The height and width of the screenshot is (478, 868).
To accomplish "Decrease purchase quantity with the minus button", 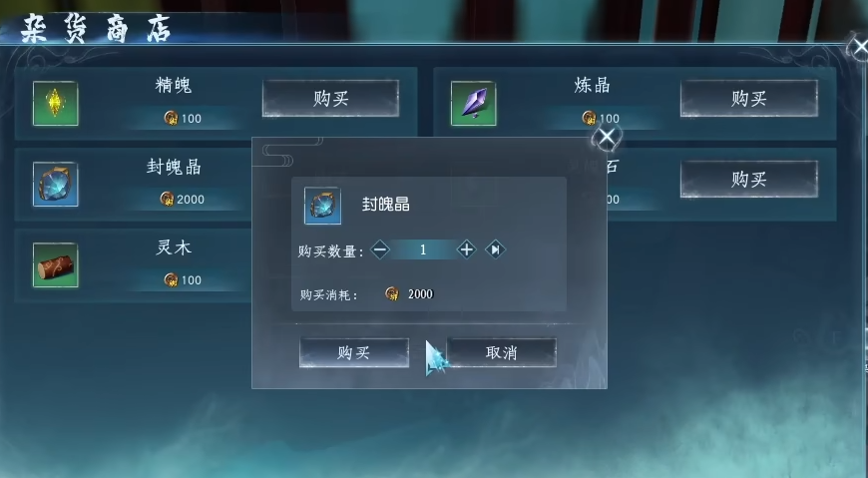I will pos(380,249).
